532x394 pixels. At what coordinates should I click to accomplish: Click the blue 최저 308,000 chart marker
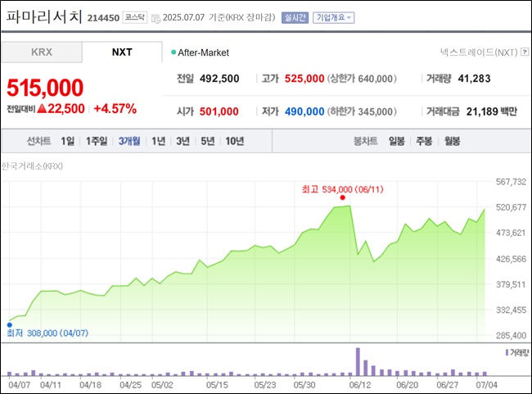coord(10,324)
